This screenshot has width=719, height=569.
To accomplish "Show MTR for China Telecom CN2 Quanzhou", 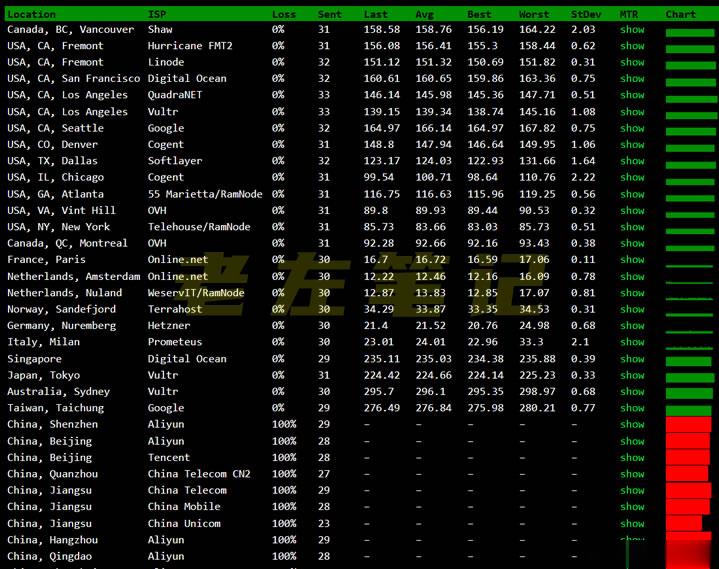I will (x=632, y=474).
